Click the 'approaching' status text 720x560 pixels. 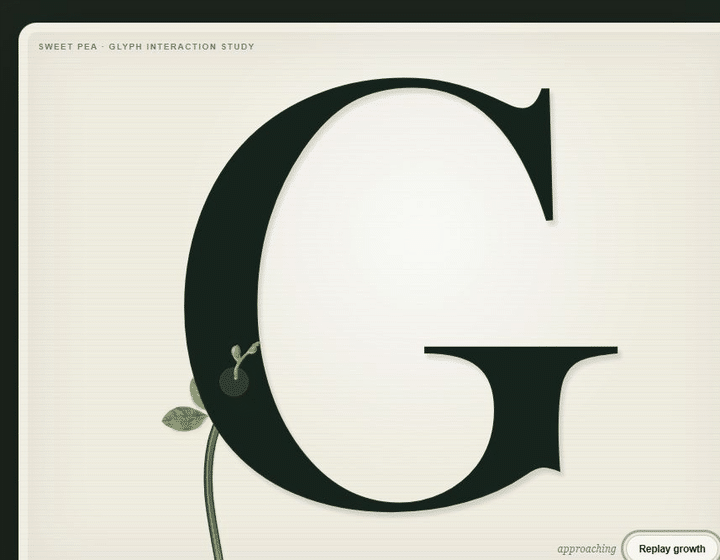(586, 549)
